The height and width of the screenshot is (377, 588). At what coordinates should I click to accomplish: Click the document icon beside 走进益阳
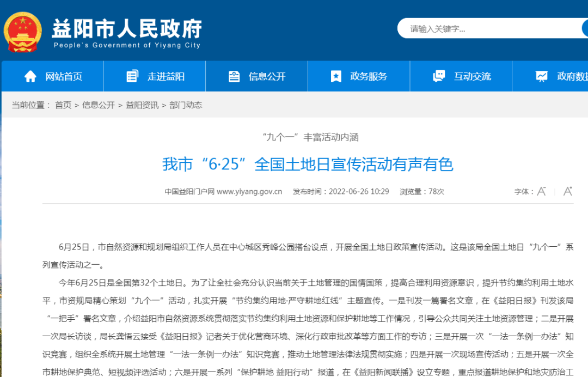(132, 76)
